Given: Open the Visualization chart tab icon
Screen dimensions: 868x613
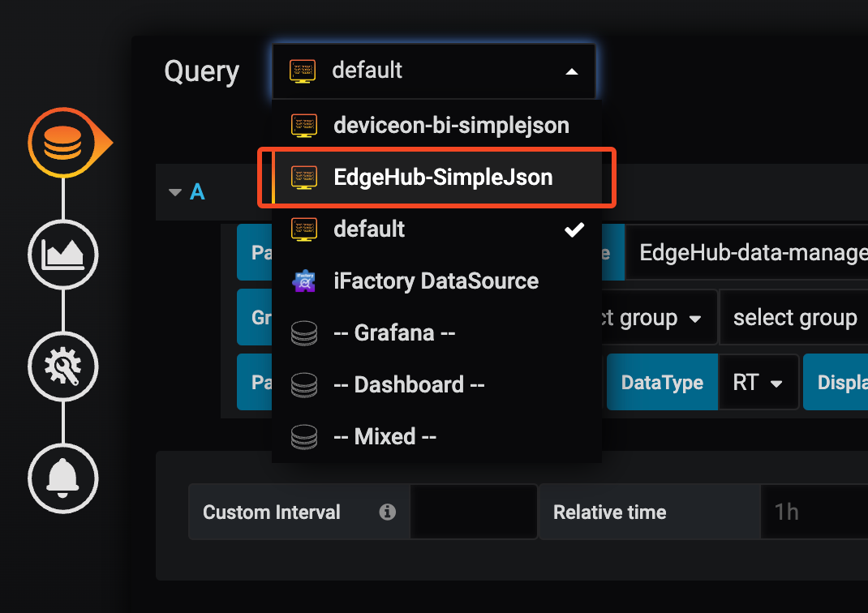Looking at the screenshot, I should [x=62, y=255].
